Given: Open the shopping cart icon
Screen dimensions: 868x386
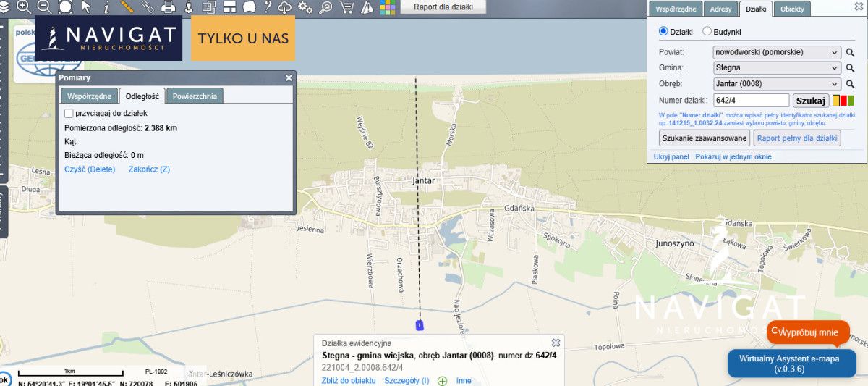Looking at the screenshot, I should [x=346, y=7].
